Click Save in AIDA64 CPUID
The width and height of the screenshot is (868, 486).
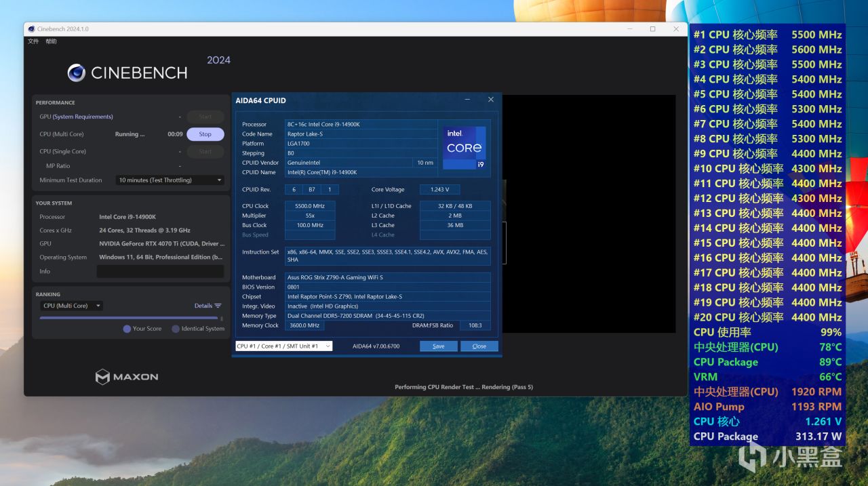438,346
